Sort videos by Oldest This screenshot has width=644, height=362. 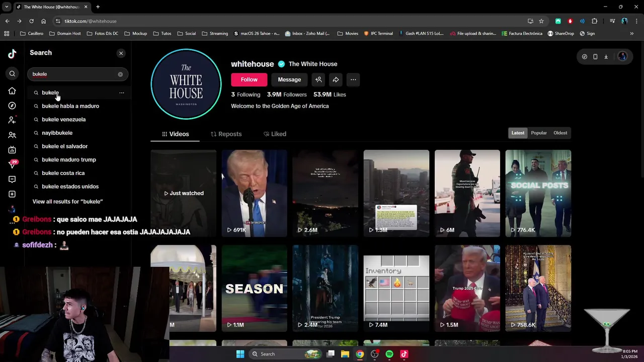pyautogui.click(x=560, y=133)
